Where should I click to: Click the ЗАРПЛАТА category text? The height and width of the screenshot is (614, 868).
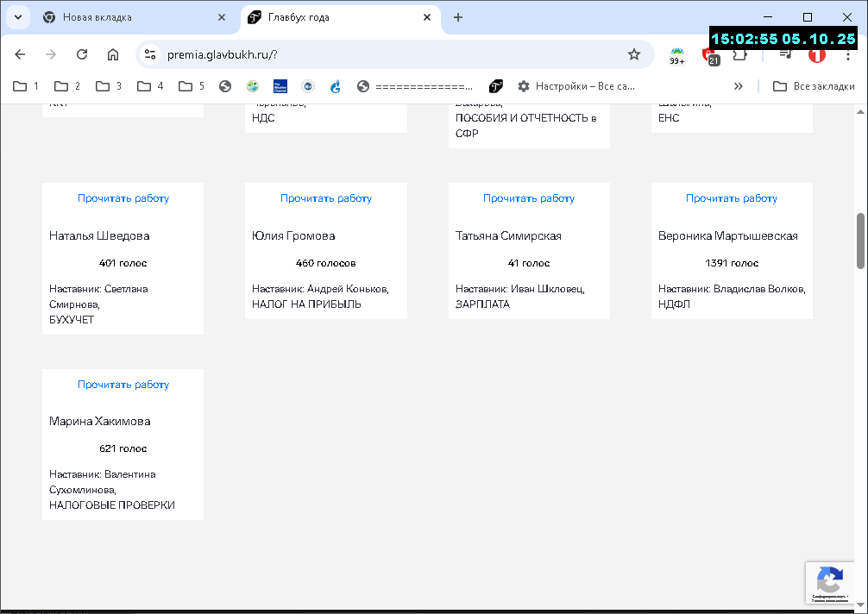click(482, 304)
